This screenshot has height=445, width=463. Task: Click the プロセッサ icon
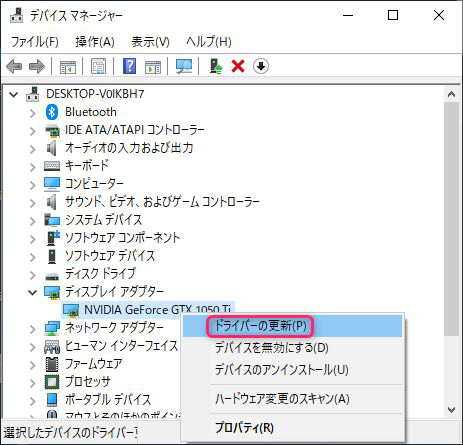52,382
